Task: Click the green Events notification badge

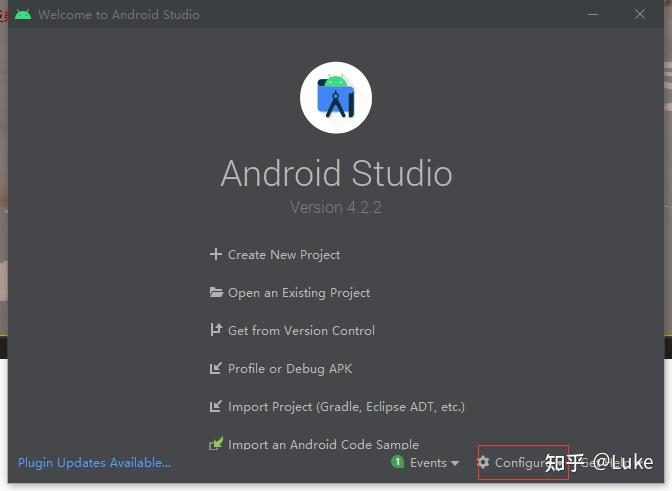Action: [398, 462]
